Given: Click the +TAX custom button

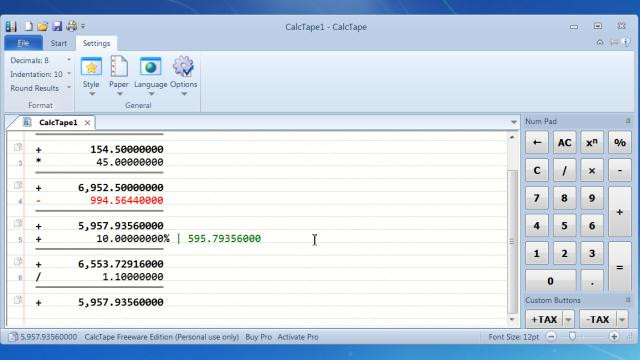Looking at the screenshot, I should [x=544, y=319].
